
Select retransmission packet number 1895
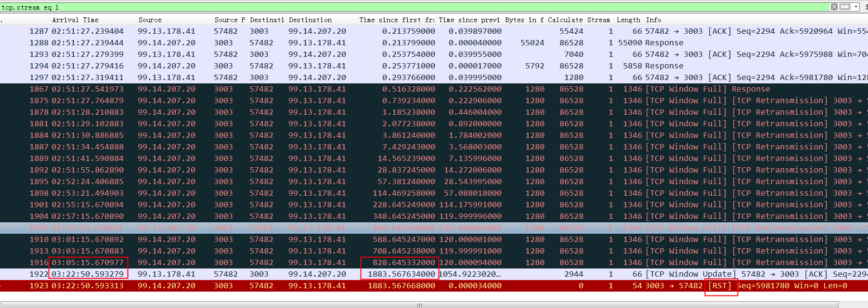tap(434, 182)
